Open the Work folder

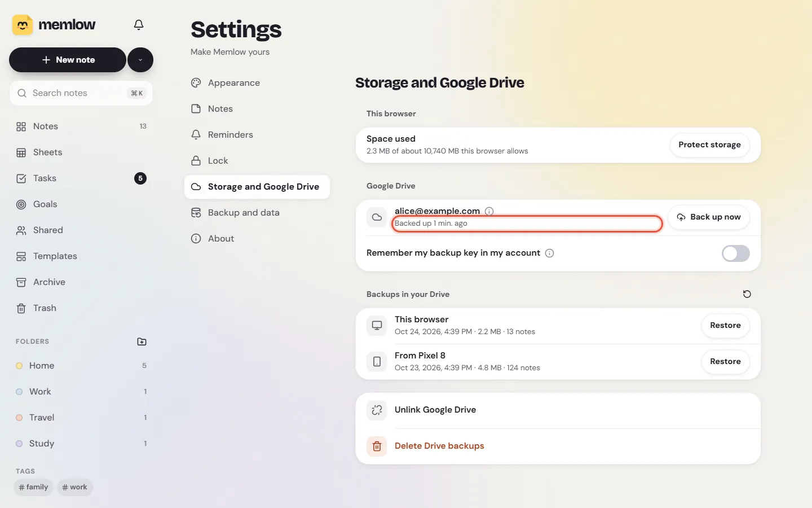pyautogui.click(x=81, y=392)
